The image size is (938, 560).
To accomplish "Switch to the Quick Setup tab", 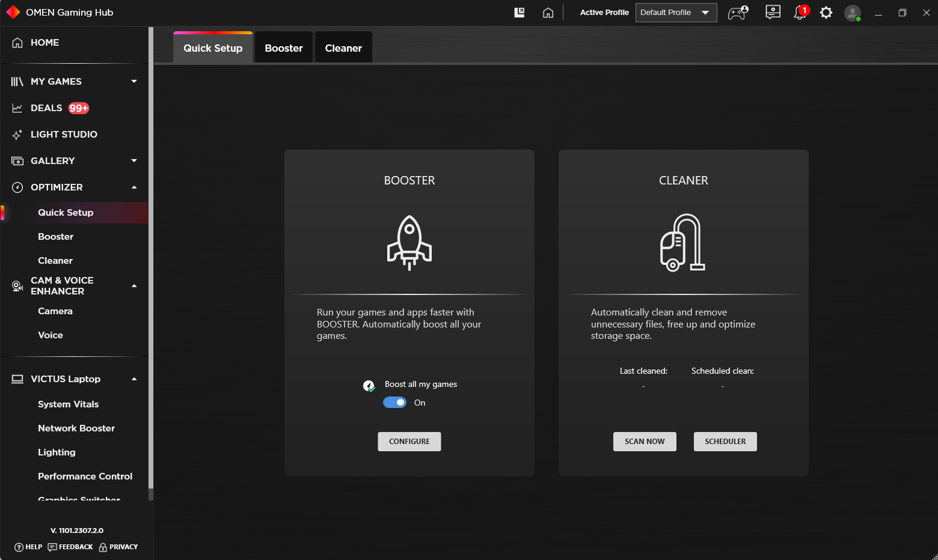I will [213, 47].
